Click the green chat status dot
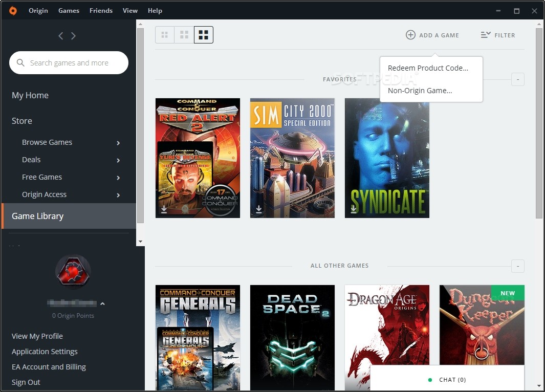The height and width of the screenshot is (392, 545). click(x=430, y=380)
